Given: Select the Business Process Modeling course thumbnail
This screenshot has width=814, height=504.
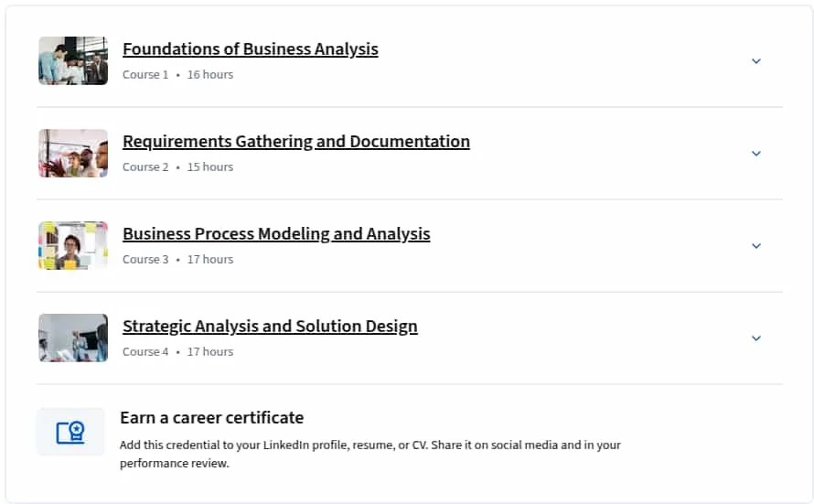Looking at the screenshot, I should coord(73,245).
